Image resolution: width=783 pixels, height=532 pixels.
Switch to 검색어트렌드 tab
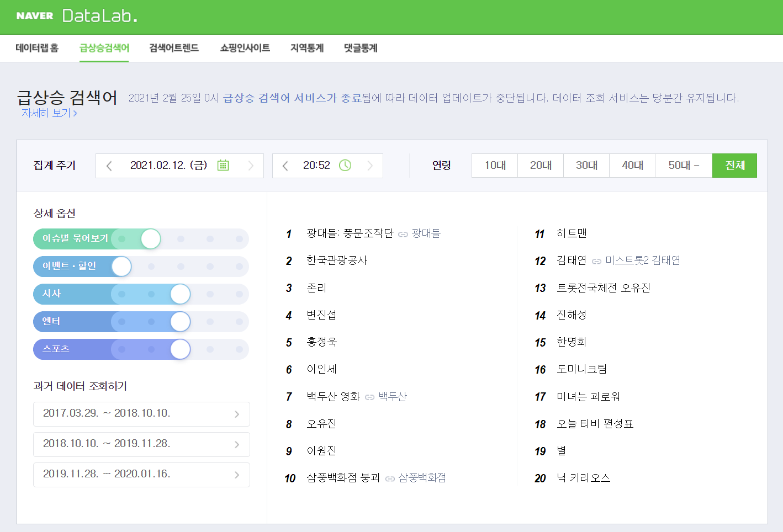click(x=174, y=48)
